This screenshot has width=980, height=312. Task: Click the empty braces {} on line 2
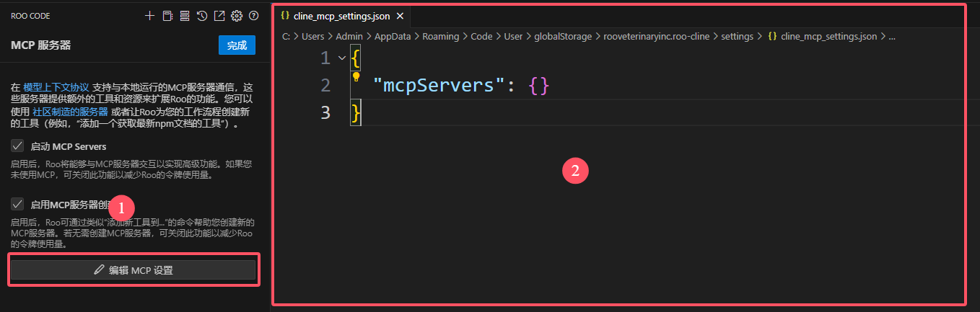538,86
